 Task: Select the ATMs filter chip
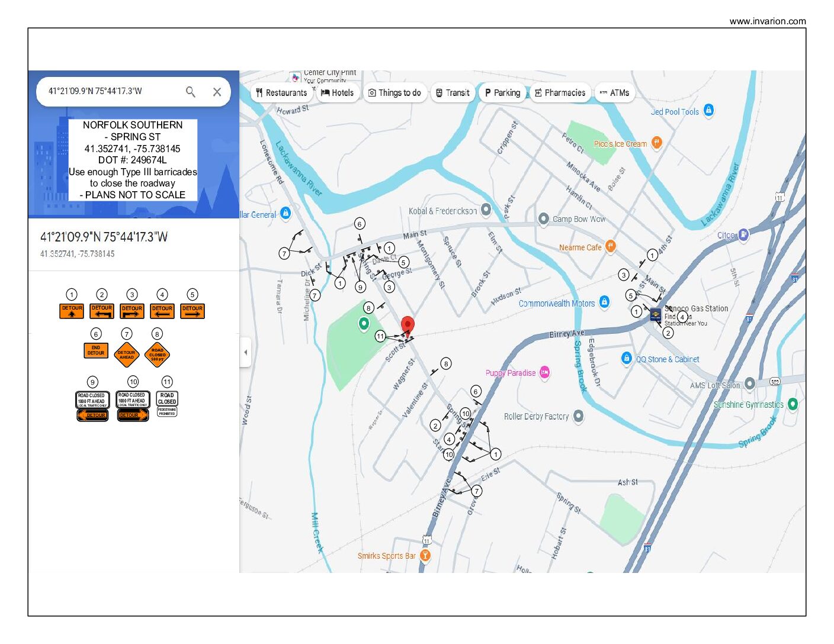(x=614, y=93)
